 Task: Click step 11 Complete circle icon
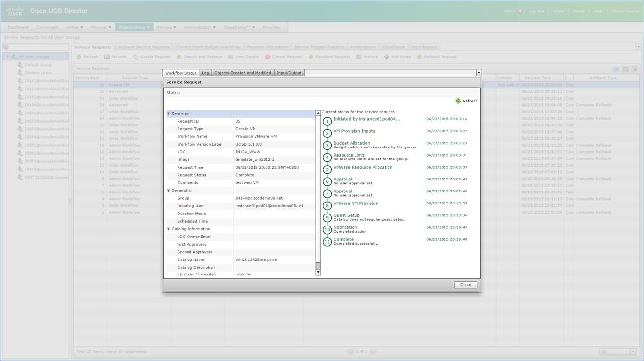click(x=327, y=242)
